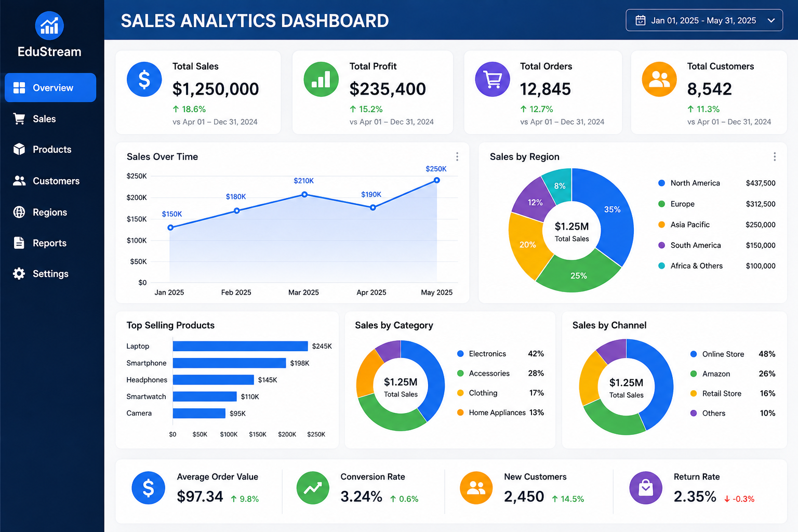This screenshot has height=532, width=798.
Task: Click the Camera sales bar
Action: coord(199,413)
